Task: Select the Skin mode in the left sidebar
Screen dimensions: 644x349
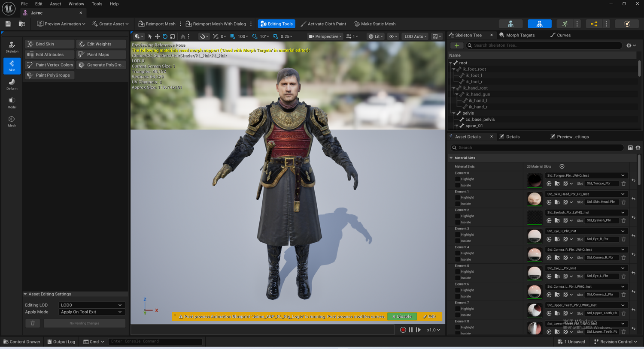Action: [x=12, y=66]
